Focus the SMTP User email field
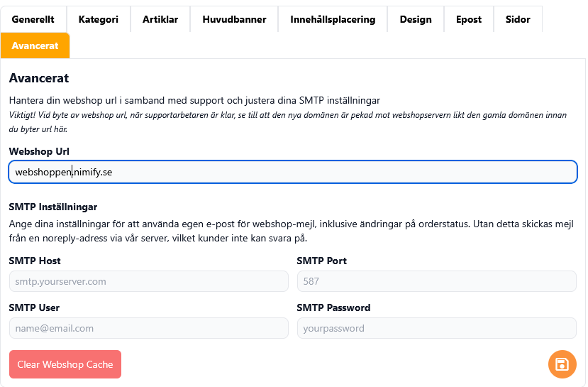 pyautogui.click(x=148, y=328)
